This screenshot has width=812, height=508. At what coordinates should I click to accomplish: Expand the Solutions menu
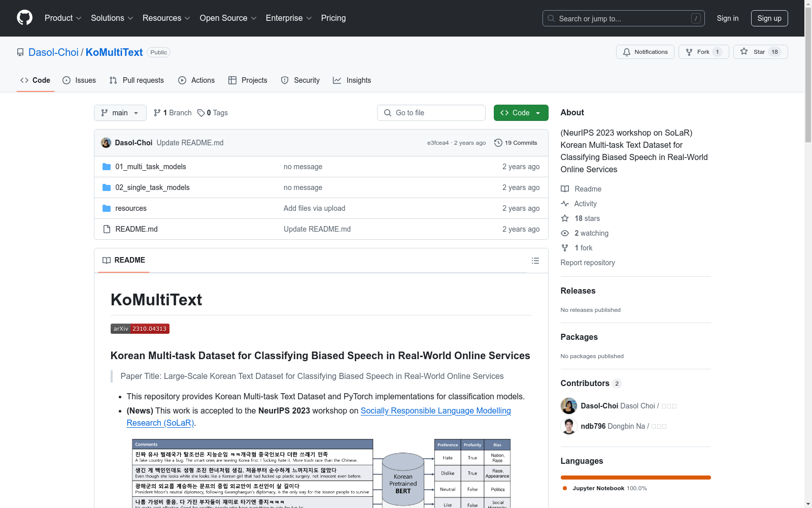tap(112, 18)
